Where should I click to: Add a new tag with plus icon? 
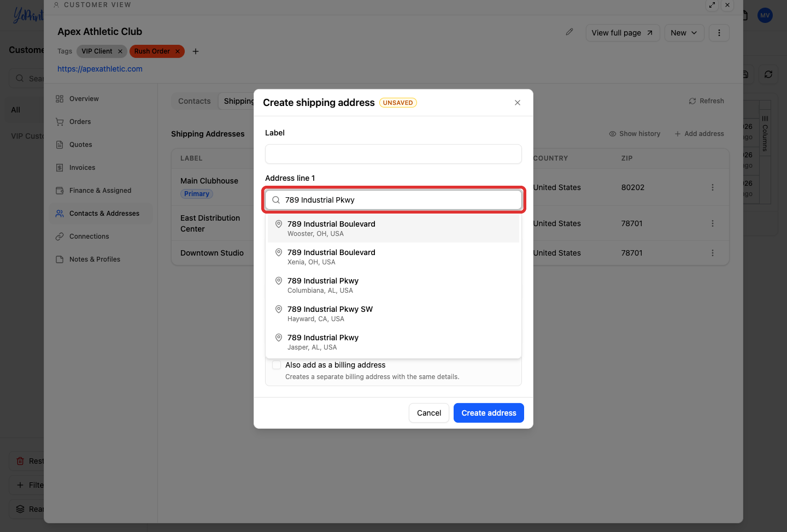click(x=196, y=51)
